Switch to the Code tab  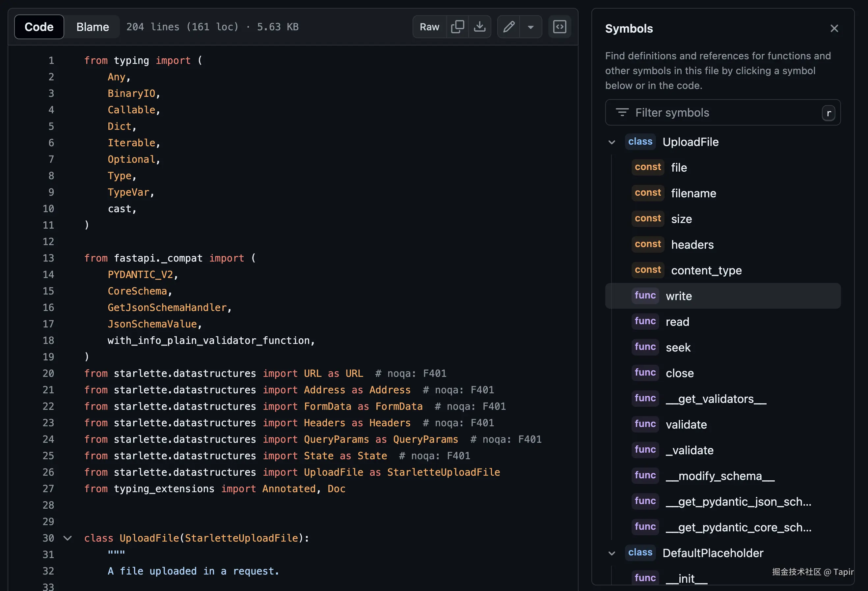(x=39, y=27)
